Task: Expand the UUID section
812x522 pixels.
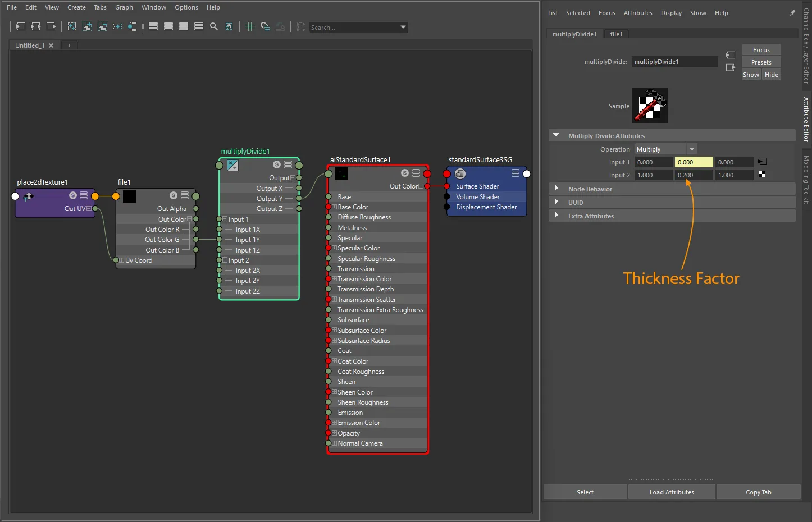Action: tap(556, 202)
